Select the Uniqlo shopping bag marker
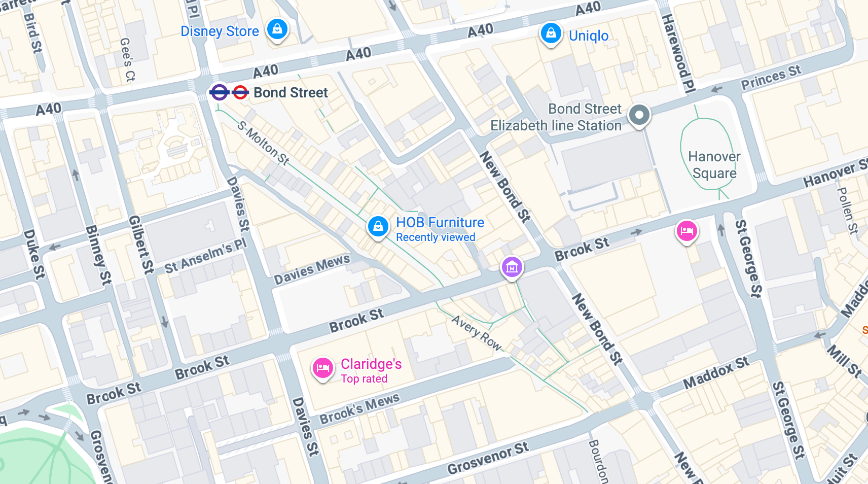 pyautogui.click(x=551, y=34)
